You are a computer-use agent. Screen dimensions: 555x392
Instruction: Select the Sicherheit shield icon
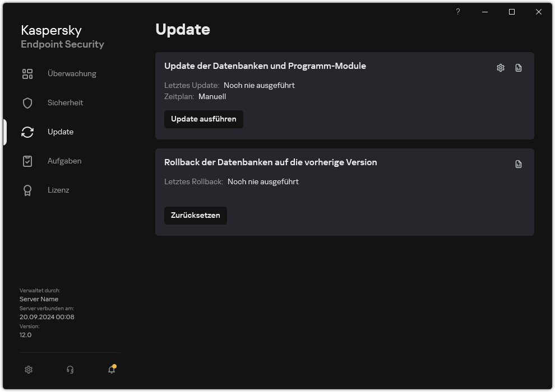[x=27, y=102]
